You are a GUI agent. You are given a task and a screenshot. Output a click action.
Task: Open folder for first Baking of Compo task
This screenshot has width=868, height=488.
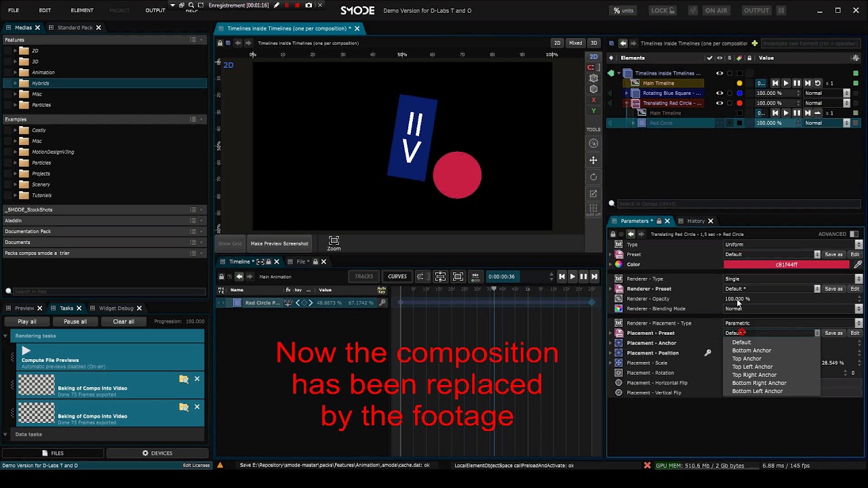tap(184, 379)
